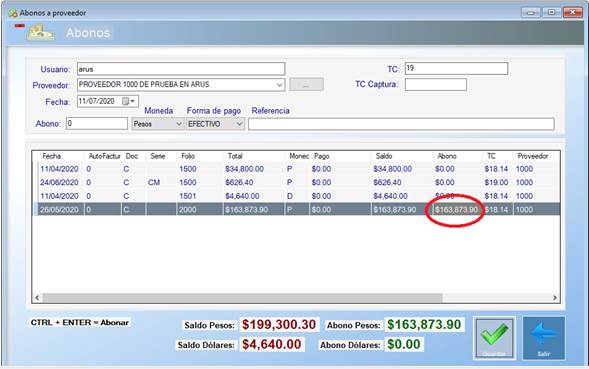Screen dimensions: 589x369
Task: Click the title bar application icon
Action: coord(13,13)
